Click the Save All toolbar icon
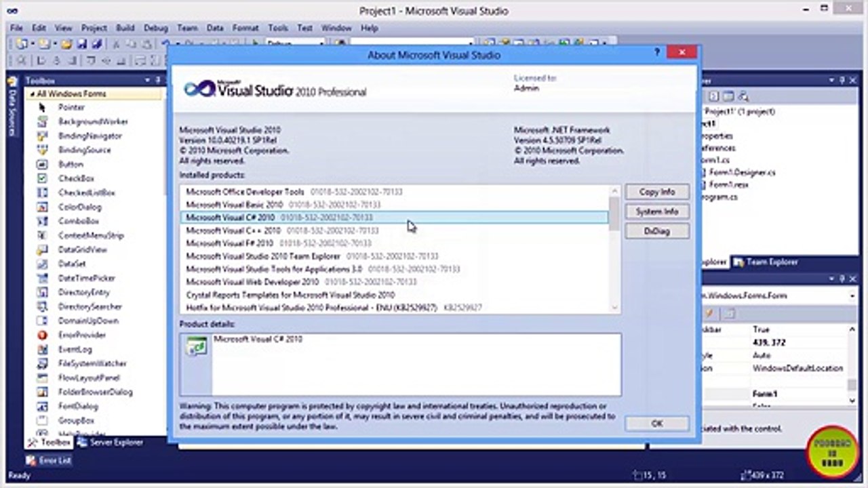 pos(96,44)
